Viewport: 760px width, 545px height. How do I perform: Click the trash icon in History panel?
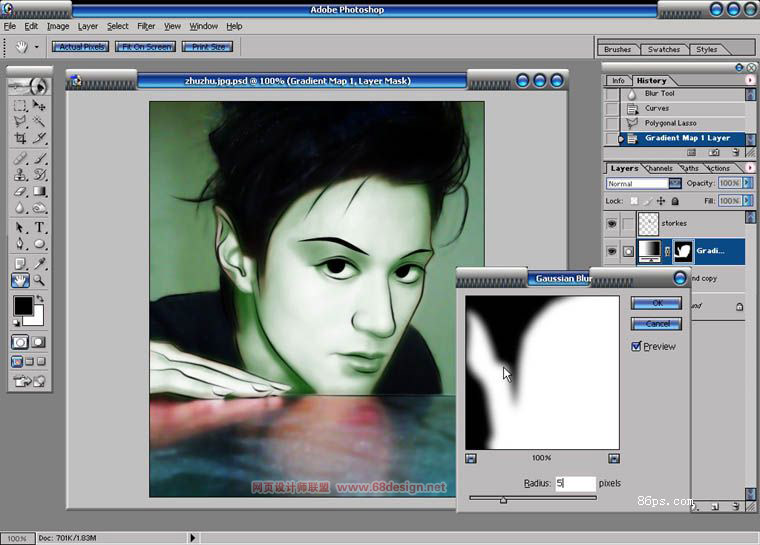point(735,152)
